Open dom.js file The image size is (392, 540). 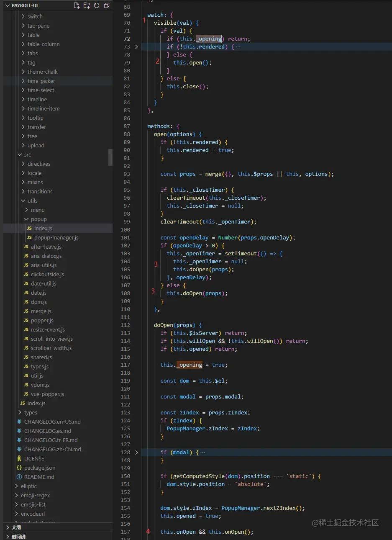tap(39, 302)
